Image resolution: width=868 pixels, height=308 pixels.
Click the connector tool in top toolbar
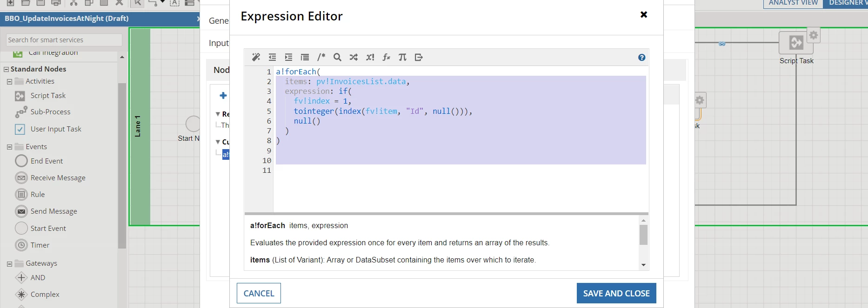(x=153, y=3)
